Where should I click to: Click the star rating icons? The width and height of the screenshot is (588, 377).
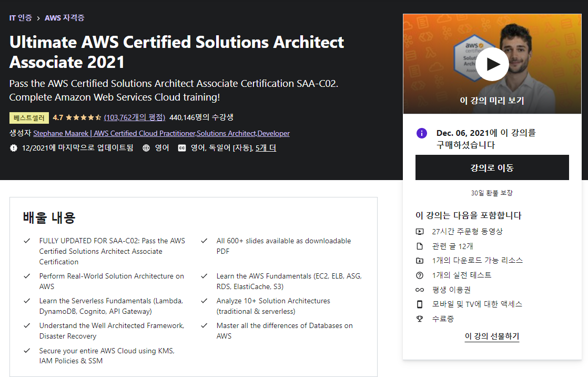click(x=83, y=117)
